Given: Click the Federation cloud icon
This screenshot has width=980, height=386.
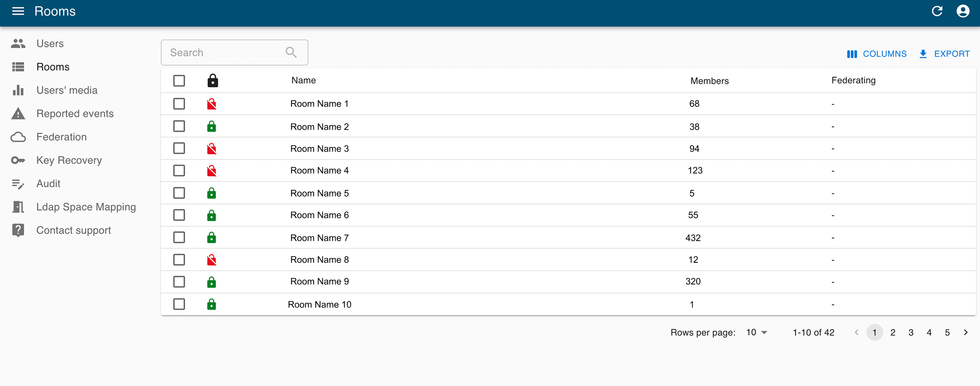Looking at the screenshot, I should [x=18, y=137].
